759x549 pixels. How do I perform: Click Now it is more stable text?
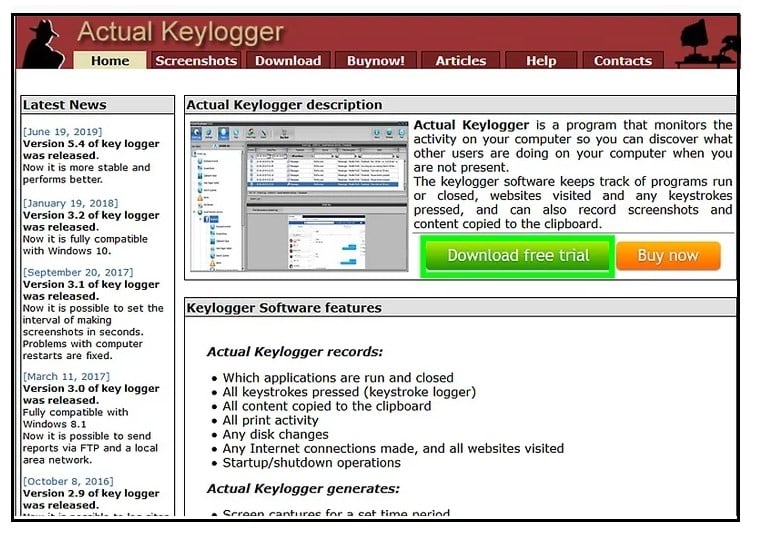[87, 173]
